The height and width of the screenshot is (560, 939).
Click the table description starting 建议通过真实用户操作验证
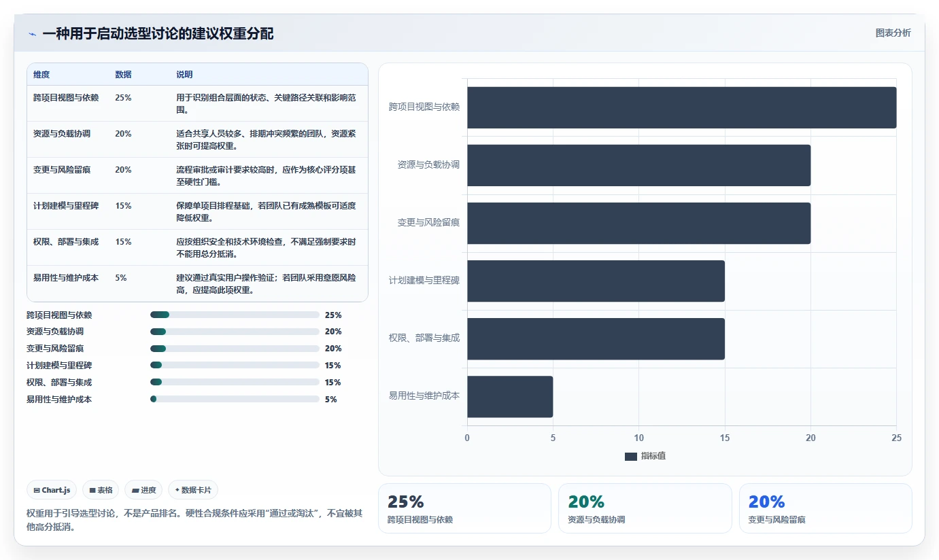[266, 284]
